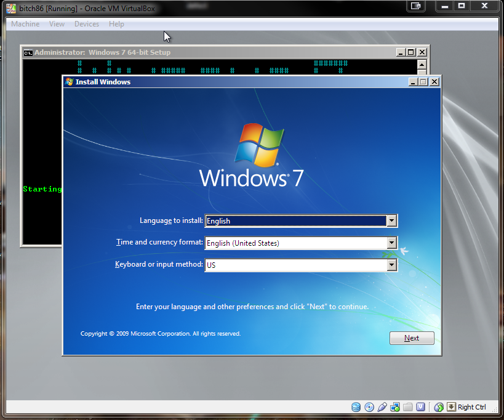504x420 pixels.
Task: Maximize the Administrator Setup console window
Action: [x=411, y=52]
